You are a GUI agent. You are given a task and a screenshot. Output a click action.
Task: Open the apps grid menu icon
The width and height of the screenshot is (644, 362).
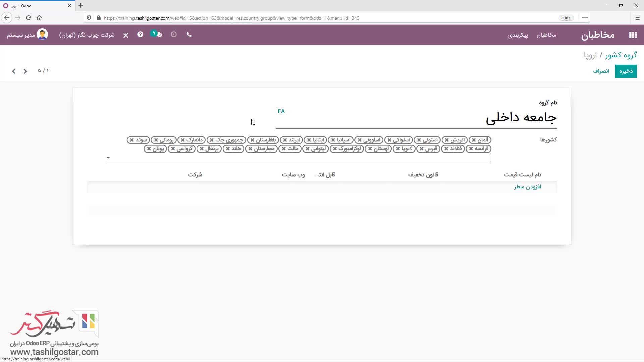(633, 35)
